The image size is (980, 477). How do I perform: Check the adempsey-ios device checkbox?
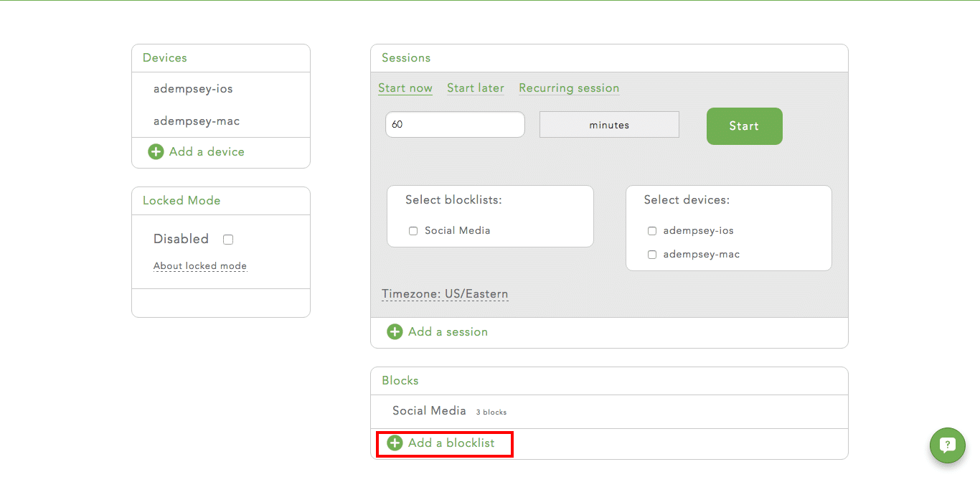(x=652, y=231)
